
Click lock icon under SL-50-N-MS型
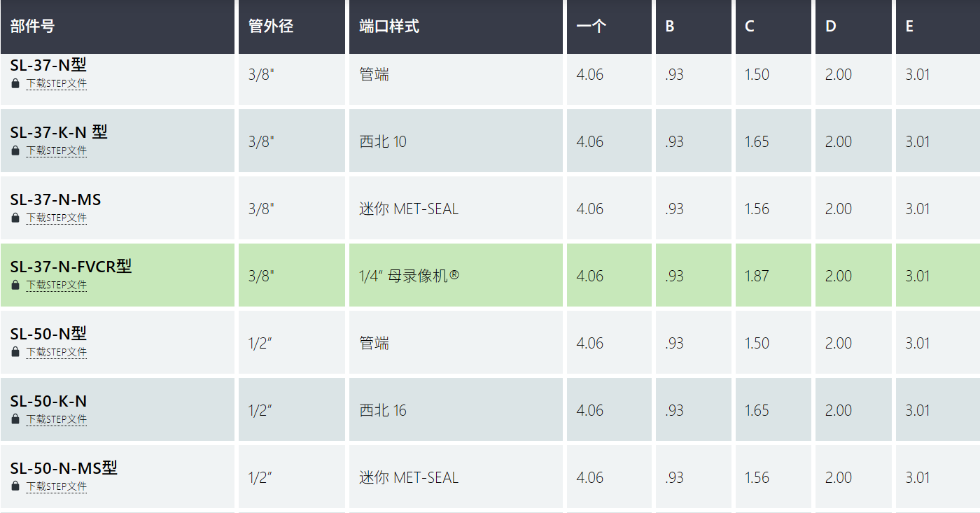[x=15, y=486]
